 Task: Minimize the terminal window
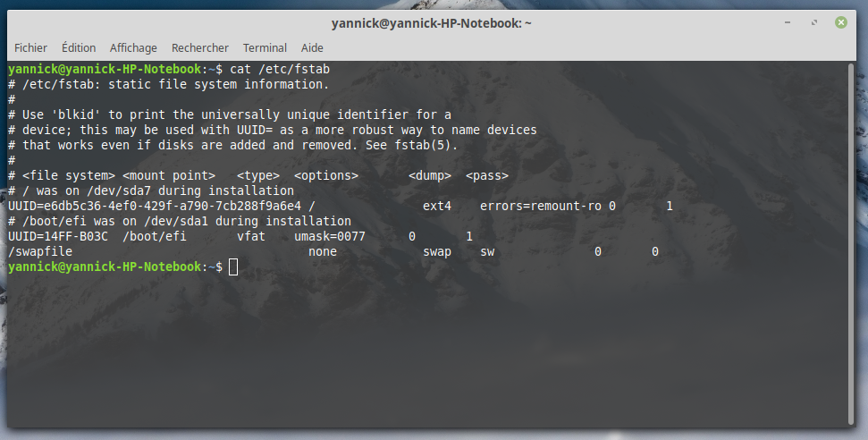pyautogui.click(x=789, y=22)
